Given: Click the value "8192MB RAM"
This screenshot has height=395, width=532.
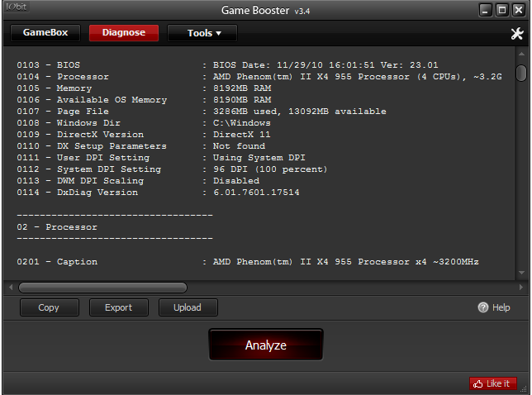Looking at the screenshot, I should pos(242,88).
